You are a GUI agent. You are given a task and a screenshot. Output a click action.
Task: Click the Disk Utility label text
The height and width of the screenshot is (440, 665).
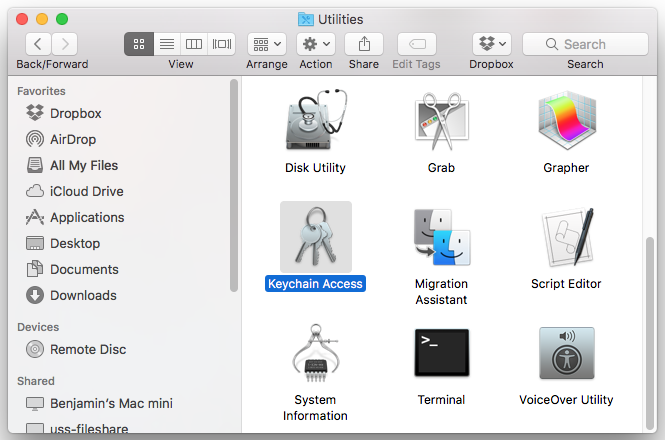[315, 168]
